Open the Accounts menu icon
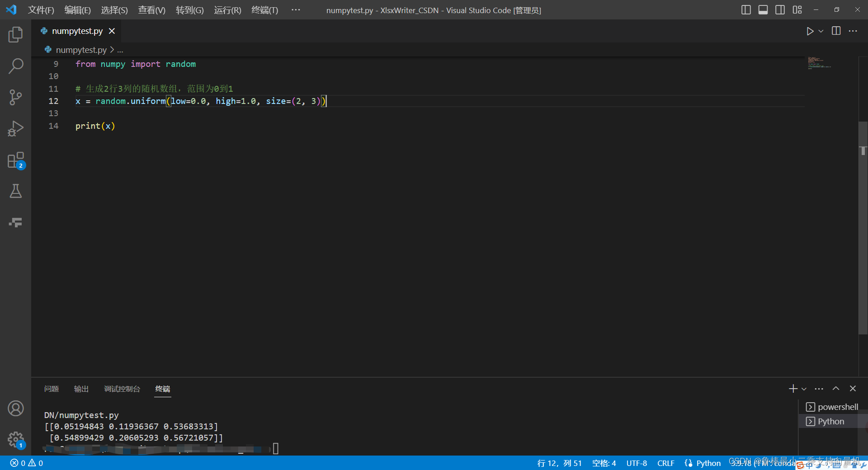868x470 pixels. click(x=15, y=409)
